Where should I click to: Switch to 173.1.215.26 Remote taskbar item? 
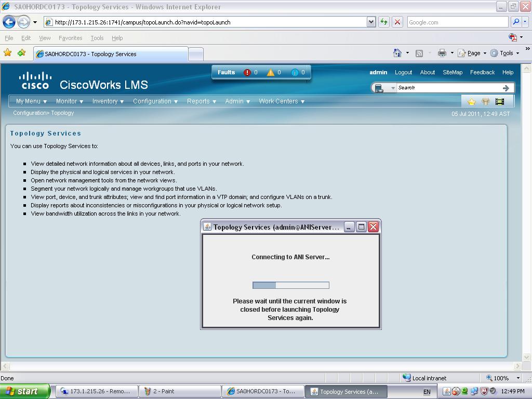point(97,391)
